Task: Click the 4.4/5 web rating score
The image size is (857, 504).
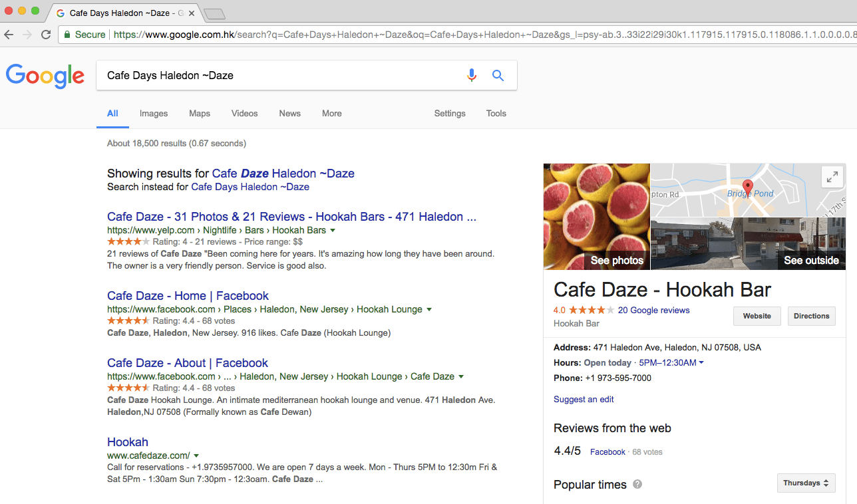Action: (x=568, y=451)
